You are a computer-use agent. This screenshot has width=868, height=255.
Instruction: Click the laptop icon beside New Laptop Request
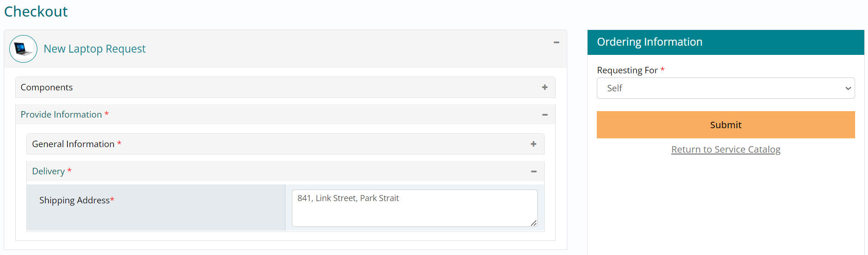23,49
